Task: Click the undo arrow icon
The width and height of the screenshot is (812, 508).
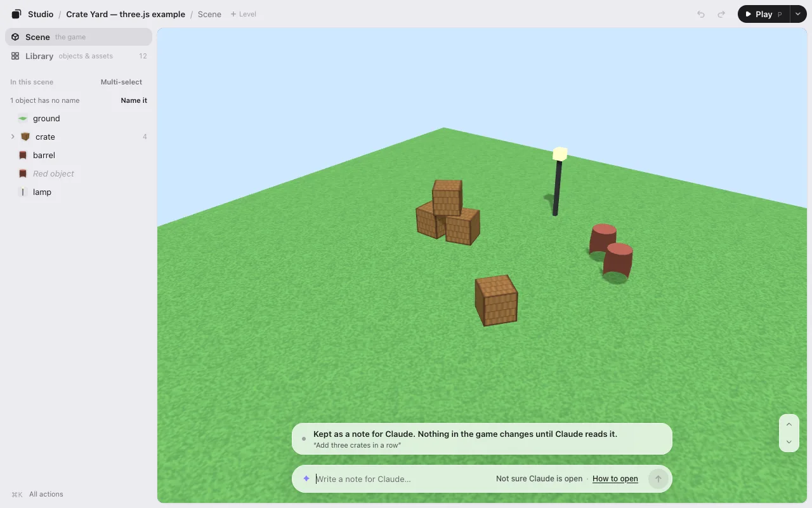Action: [x=701, y=14]
